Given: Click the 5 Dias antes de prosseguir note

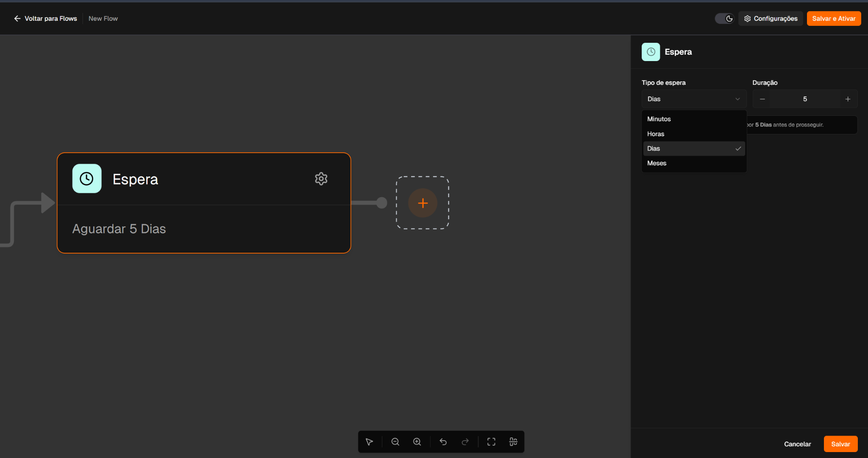Looking at the screenshot, I should (x=789, y=125).
